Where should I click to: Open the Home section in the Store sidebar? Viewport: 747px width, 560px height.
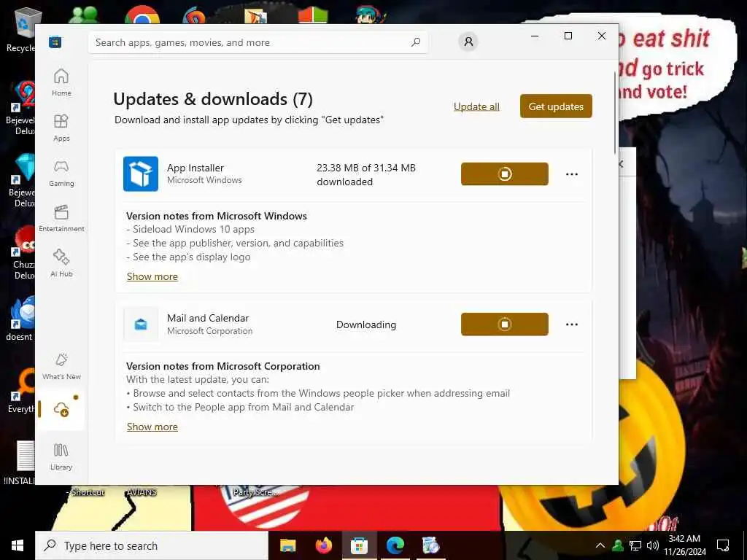click(61, 82)
